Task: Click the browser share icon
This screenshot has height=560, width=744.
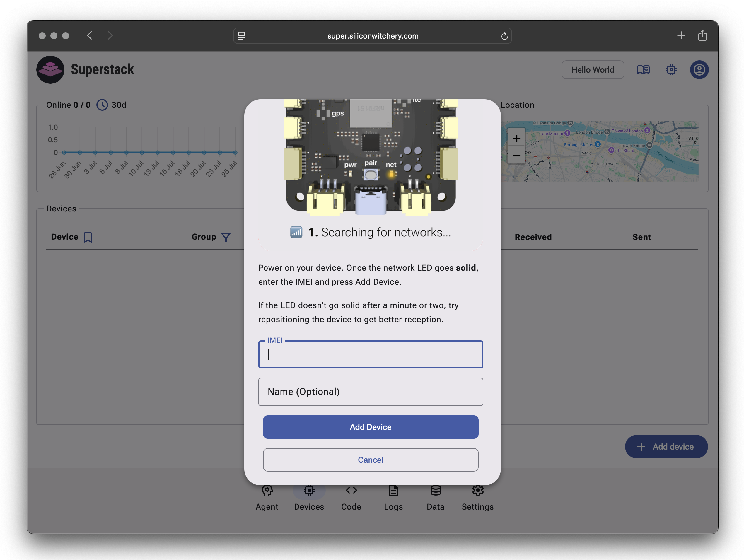Action: click(702, 35)
